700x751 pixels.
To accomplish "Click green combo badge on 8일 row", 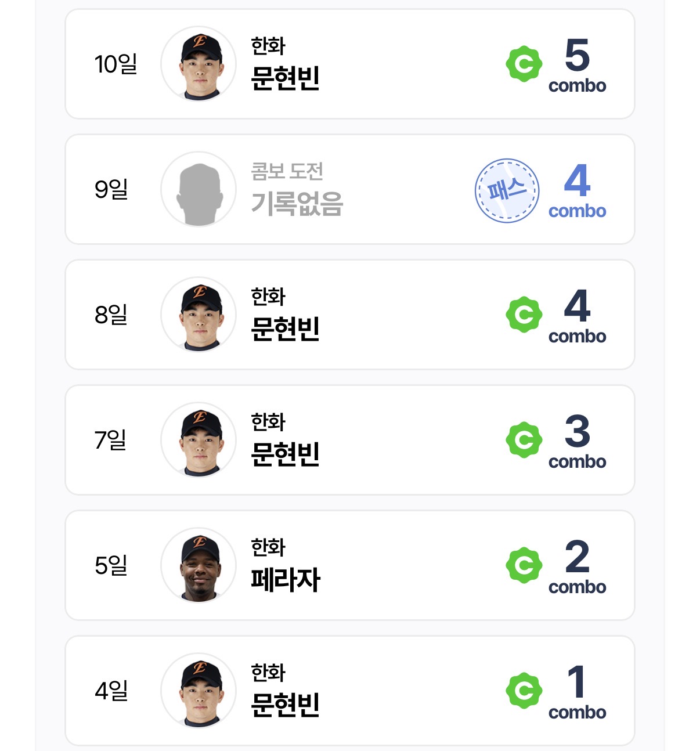I will [x=524, y=315].
